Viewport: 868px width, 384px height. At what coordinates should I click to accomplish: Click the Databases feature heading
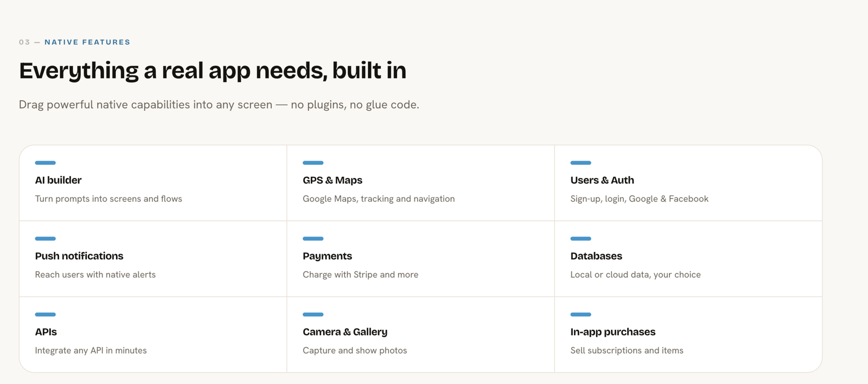point(596,256)
